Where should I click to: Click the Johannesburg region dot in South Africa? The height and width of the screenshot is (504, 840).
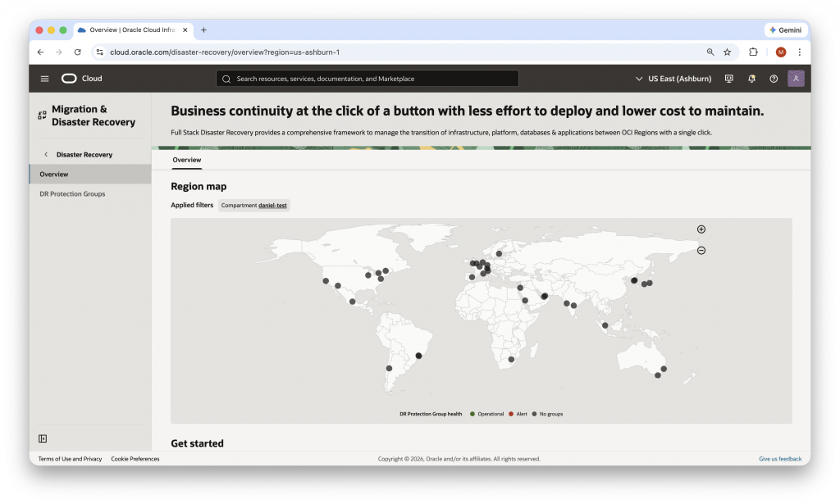click(511, 360)
